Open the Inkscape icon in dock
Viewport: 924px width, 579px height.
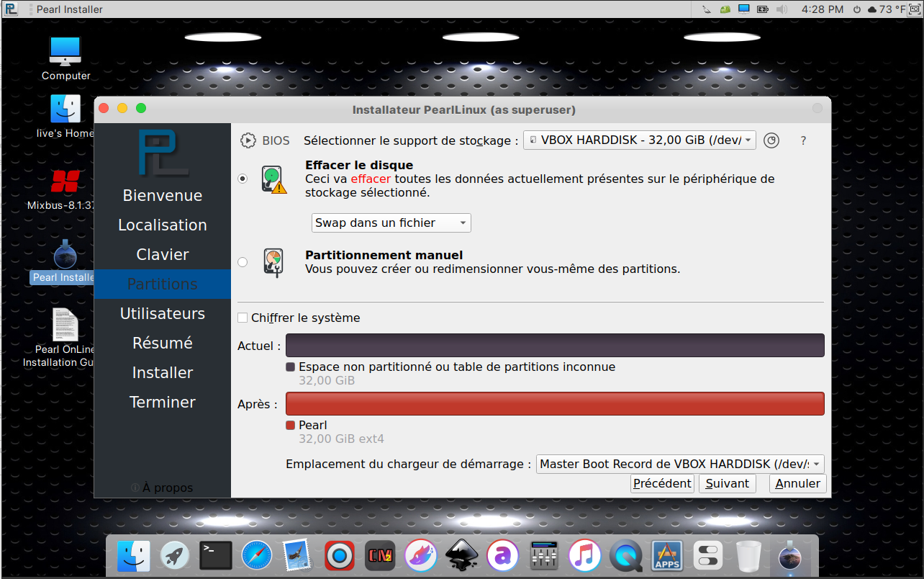pos(461,555)
